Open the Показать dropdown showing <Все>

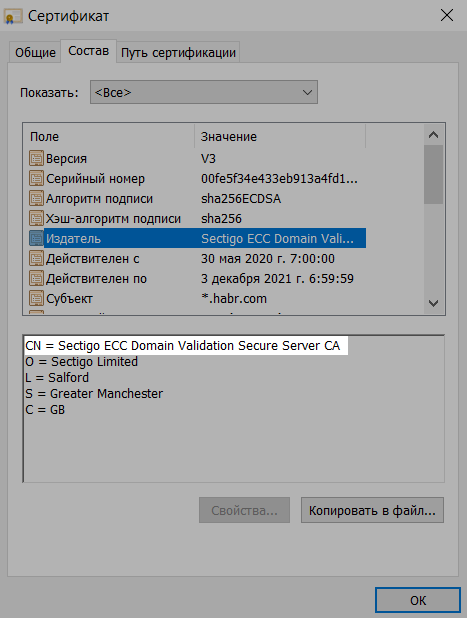coord(204,92)
